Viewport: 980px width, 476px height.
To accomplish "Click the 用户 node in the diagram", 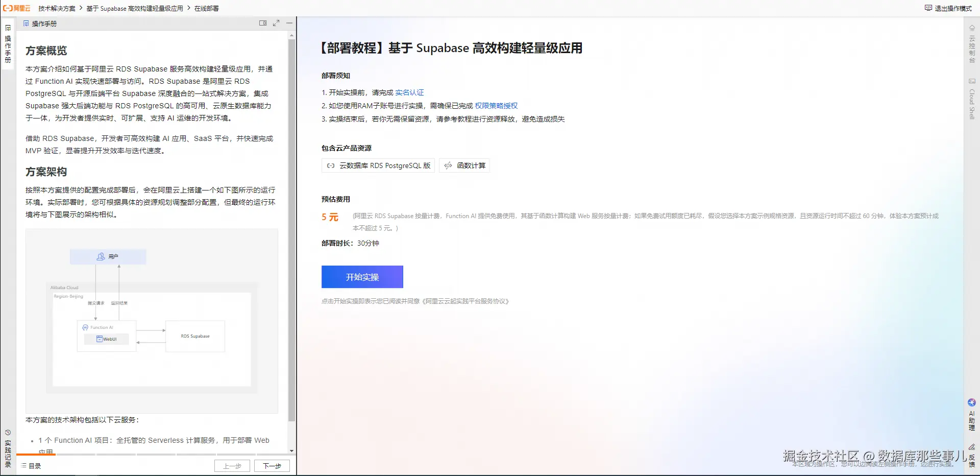I will click(x=108, y=256).
